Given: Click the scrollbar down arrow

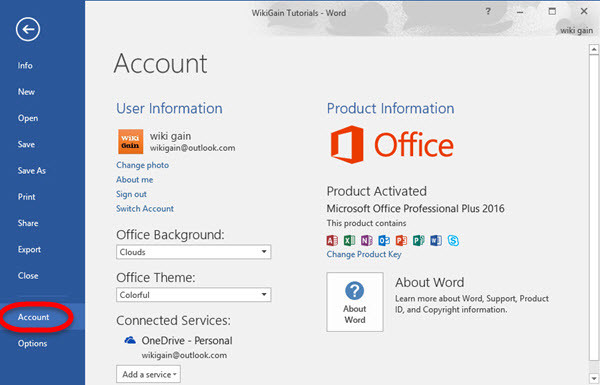Looking at the screenshot, I should [594, 377].
